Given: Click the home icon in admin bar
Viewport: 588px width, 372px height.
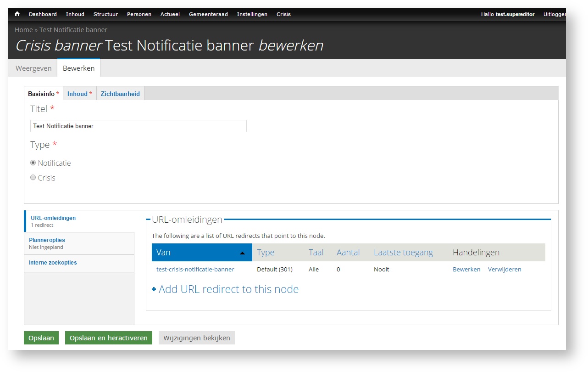Looking at the screenshot, I should (17, 14).
